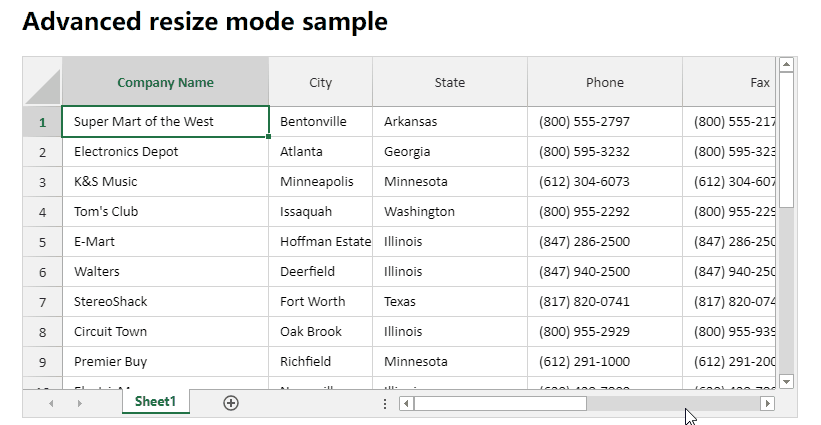
Task: Click the vertical scrollbar up arrow
Action: pyautogui.click(x=786, y=65)
